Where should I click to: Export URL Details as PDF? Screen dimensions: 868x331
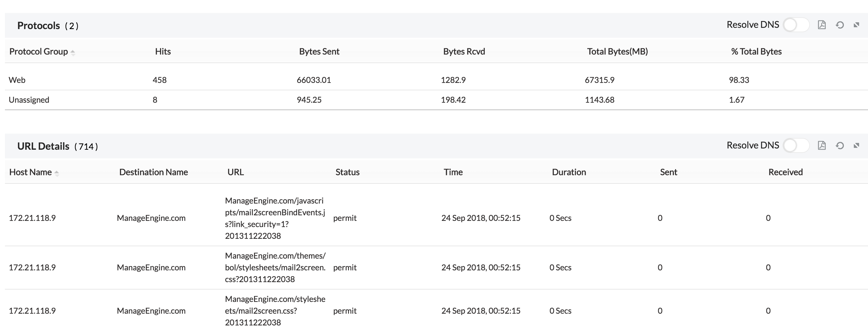coord(822,145)
